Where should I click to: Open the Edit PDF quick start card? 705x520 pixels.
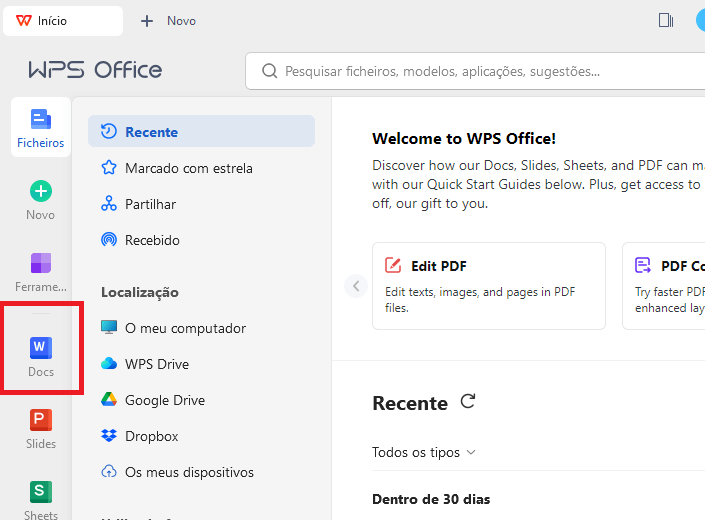[489, 286]
